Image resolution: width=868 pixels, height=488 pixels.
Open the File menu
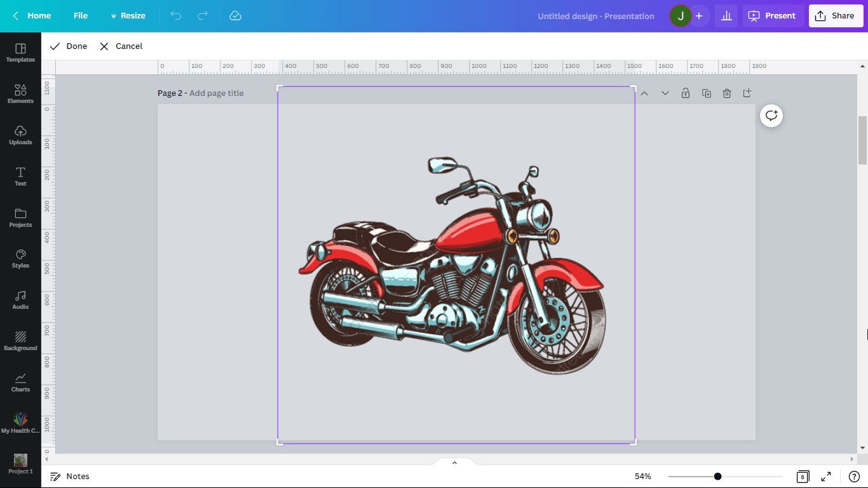pyautogui.click(x=80, y=15)
